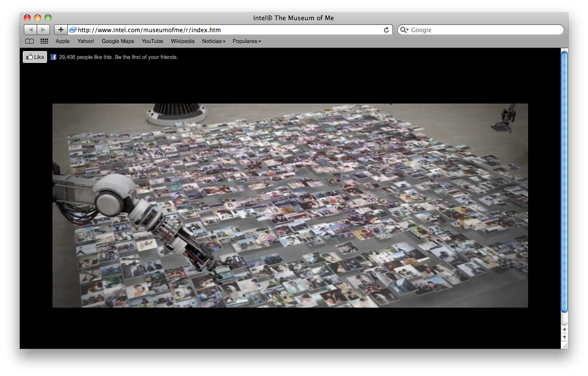
Task: Click the scroll down arrow
Action: (x=564, y=337)
